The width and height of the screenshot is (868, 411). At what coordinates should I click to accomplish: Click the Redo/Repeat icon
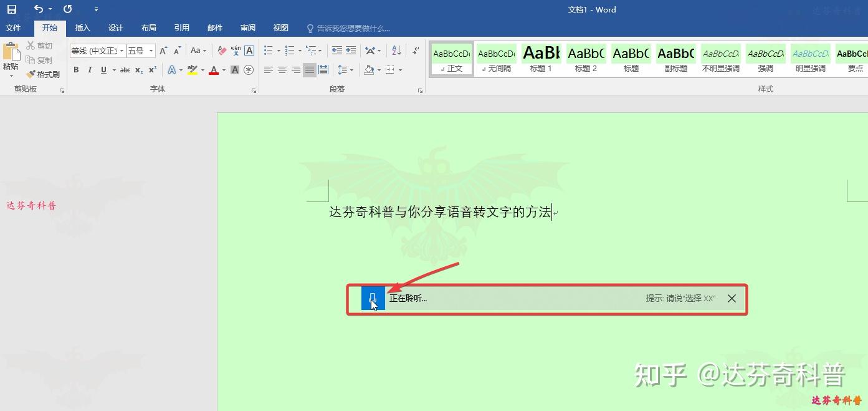tap(68, 9)
